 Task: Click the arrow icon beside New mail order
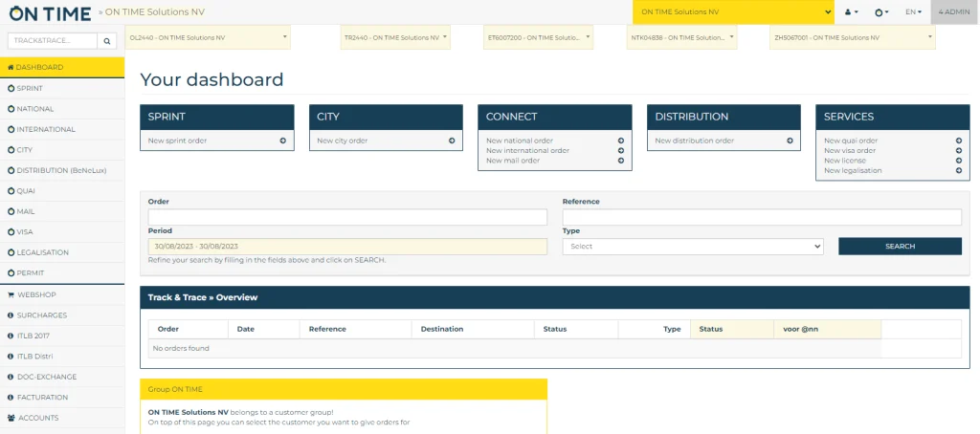[x=620, y=161]
